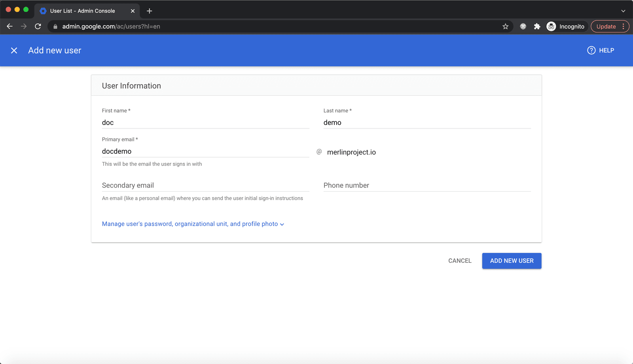Screen dimensions: 633x364
Task: Click the Secondary email field
Action: coord(205,185)
